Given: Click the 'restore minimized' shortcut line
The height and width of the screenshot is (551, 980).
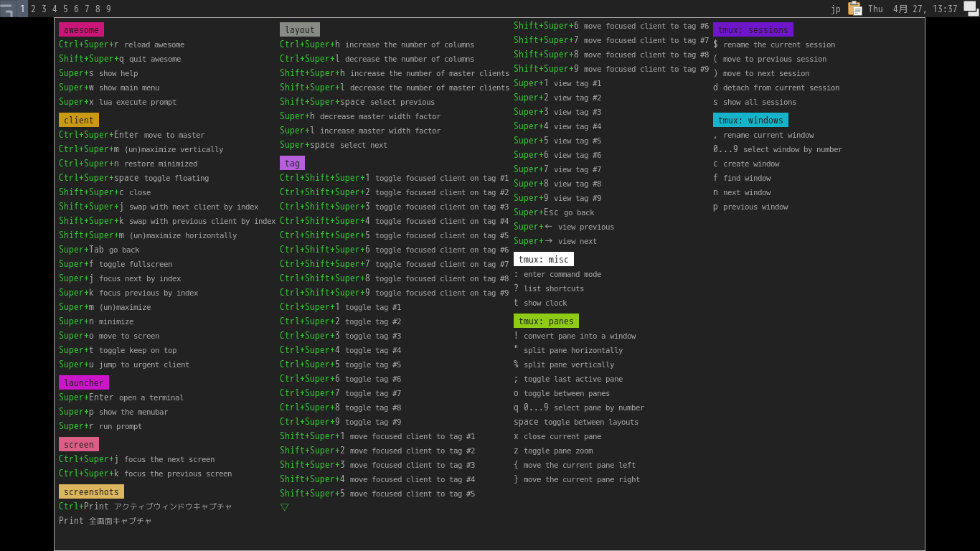Looking at the screenshot, I should coord(128,164).
